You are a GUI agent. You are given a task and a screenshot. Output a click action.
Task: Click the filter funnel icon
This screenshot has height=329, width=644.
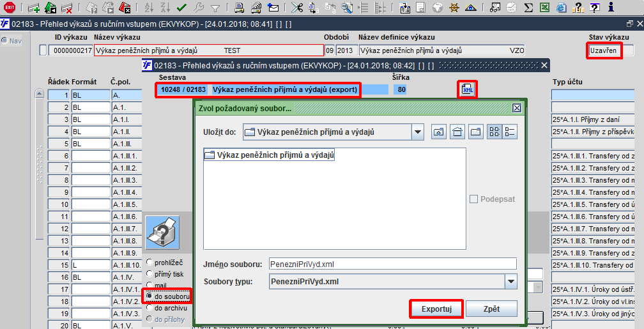[x=215, y=8]
